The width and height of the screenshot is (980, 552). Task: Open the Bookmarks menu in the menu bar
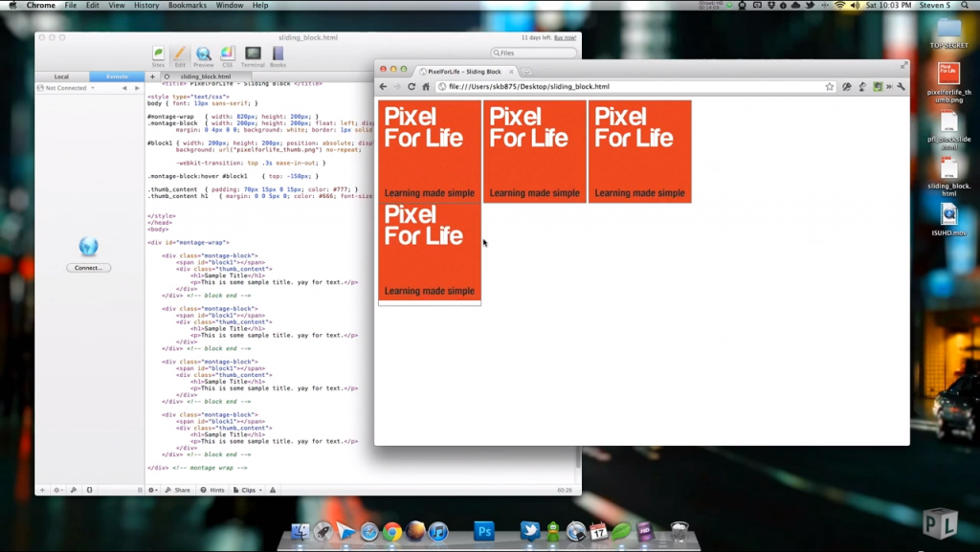coord(187,6)
